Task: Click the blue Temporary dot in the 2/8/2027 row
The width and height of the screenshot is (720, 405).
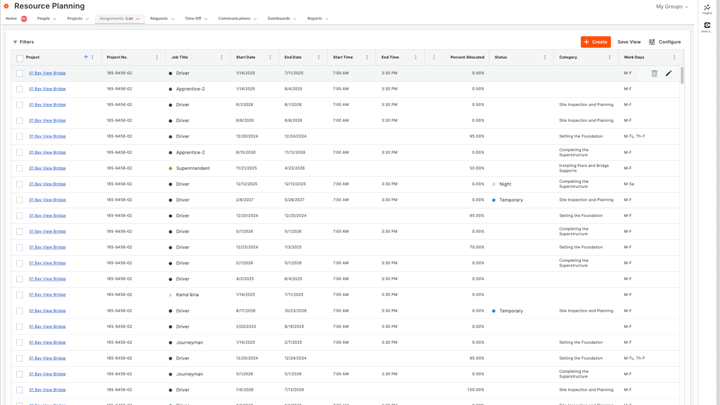Action: coord(494,200)
